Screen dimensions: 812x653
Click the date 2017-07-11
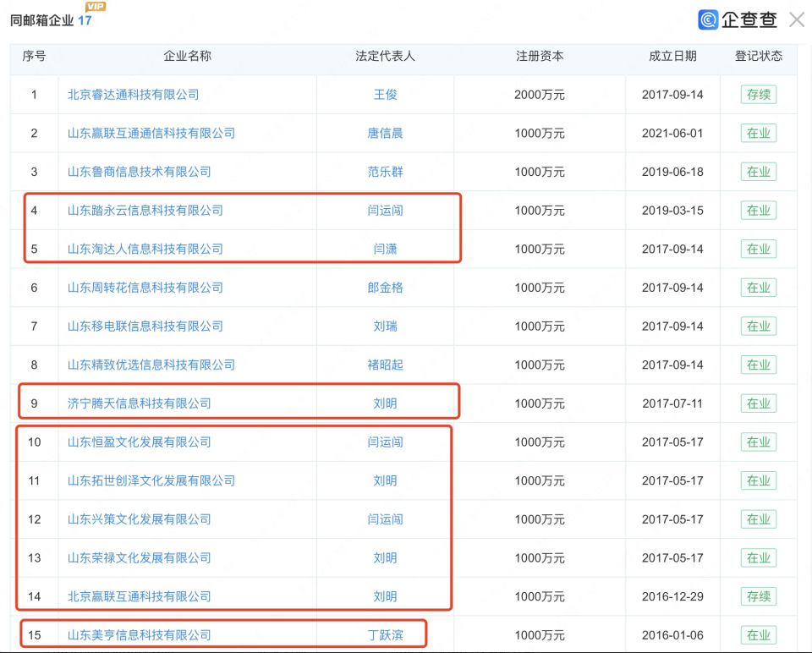[x=672, y=403]
